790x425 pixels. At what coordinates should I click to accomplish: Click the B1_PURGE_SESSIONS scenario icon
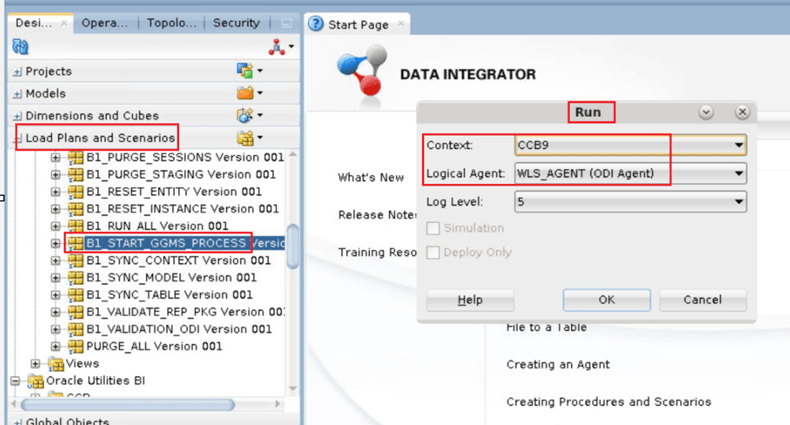pyautogui.click(x=76, y=158)
